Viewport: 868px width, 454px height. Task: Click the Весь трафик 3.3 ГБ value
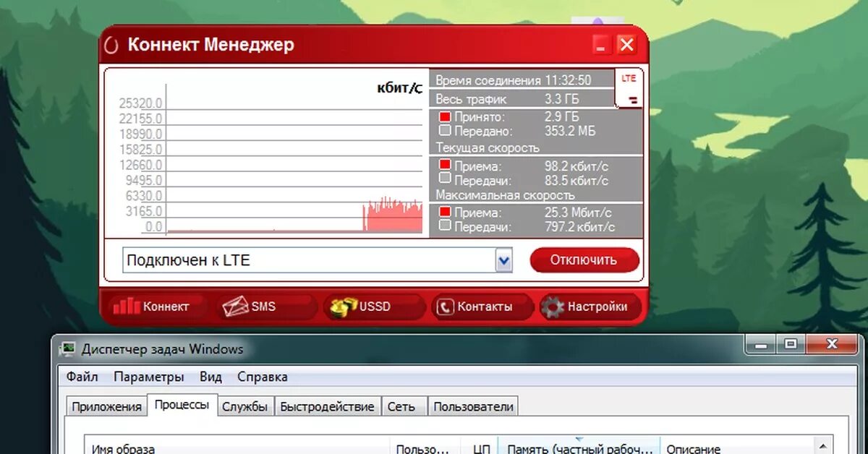click(562, 99)
